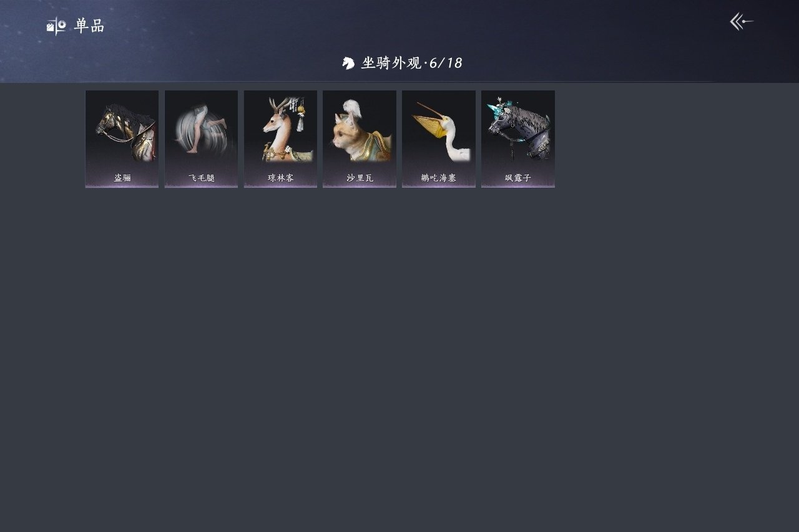
Task: Click the 鹈吃海塞 name label
Action: [x=439, y=178]
